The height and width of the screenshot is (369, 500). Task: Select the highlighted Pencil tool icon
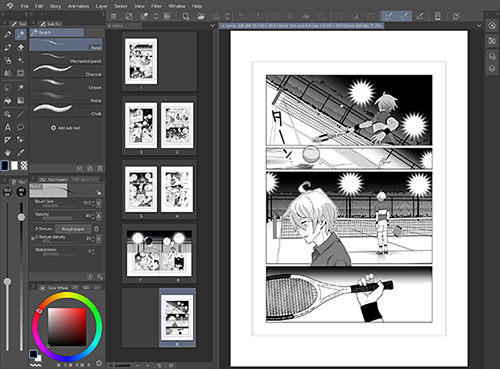(20, 35)
